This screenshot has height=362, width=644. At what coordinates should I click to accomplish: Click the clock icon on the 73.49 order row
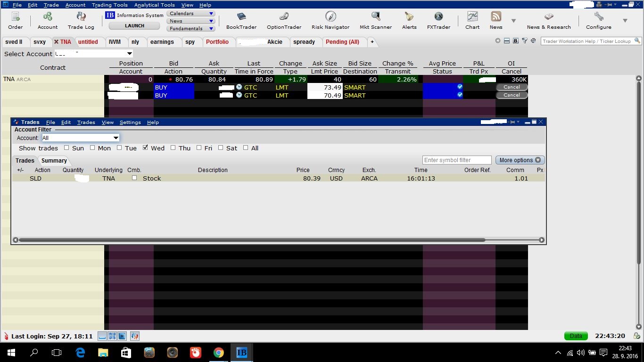pos(239,87)
